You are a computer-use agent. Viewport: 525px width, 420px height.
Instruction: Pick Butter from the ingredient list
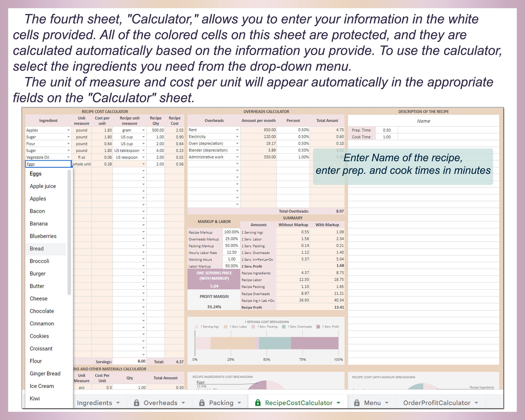tap(46, 286)
